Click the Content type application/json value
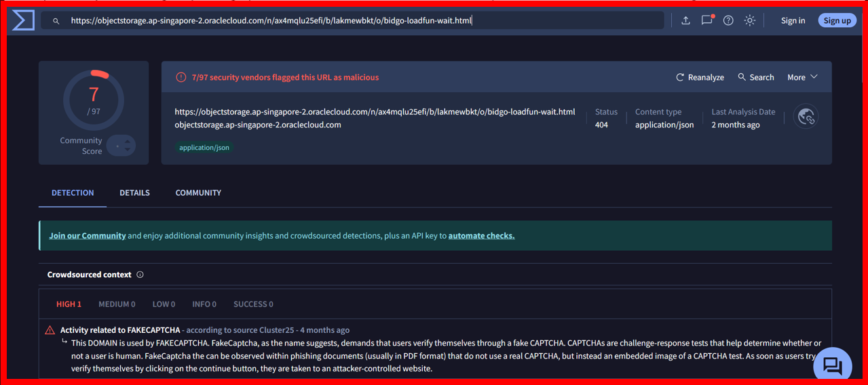This screenshot has height=385, width=868. pos(664,125)
